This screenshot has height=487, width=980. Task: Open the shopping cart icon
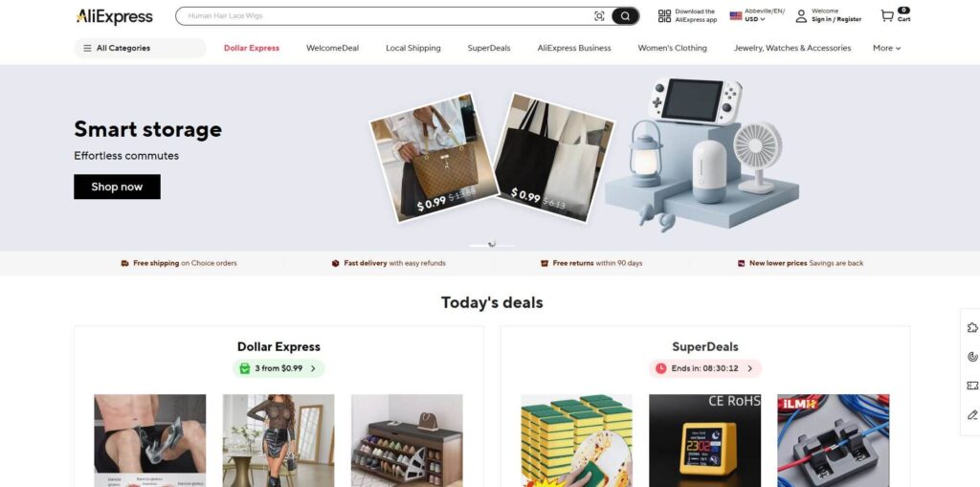click(887, 15)
